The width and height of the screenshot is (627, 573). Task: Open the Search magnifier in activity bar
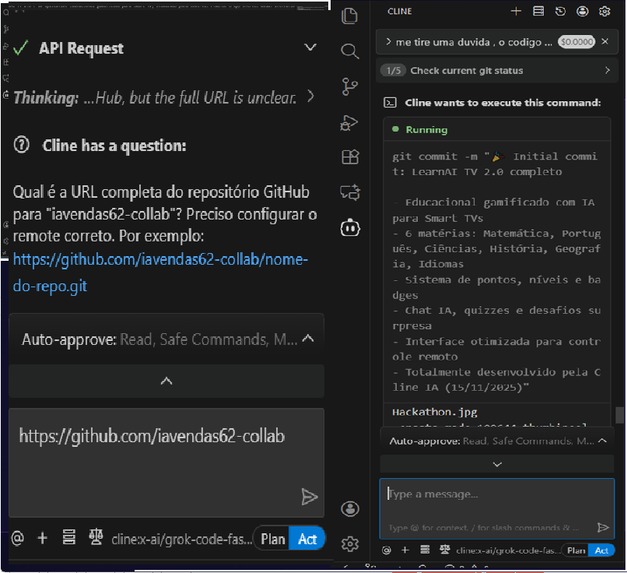tap(350, 51)
